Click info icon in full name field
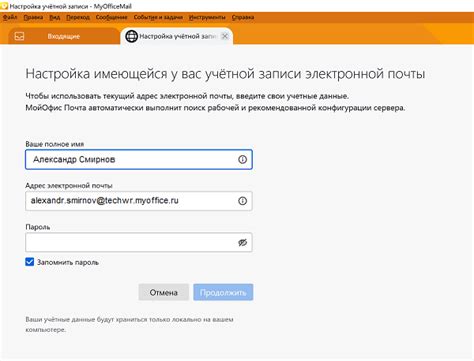474x361 pixels. [x=242, y=160]
